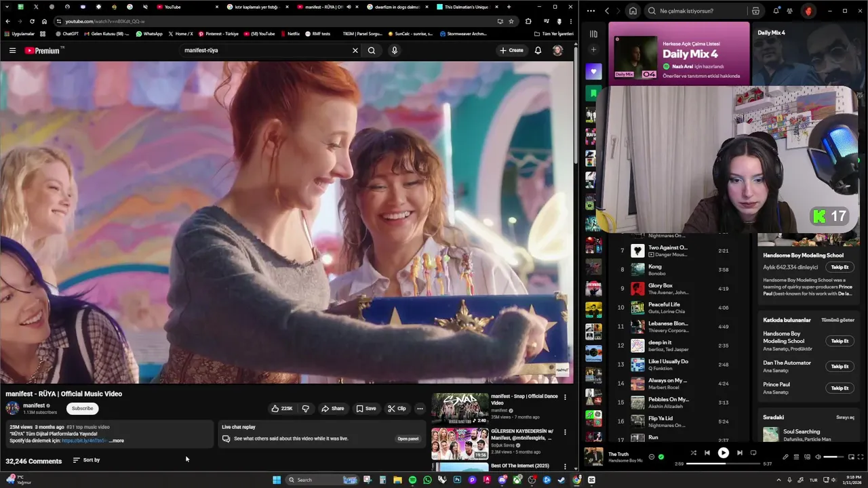Clear the YouTube search box text
The width and height of the screenshot is (868, 488).
(355, 50)
